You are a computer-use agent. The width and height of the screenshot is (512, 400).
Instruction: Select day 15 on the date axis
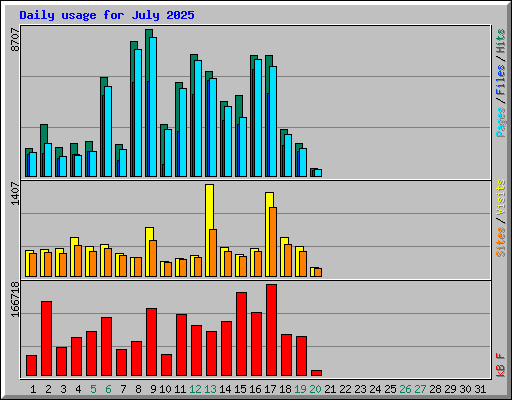[x=240, y=389]
